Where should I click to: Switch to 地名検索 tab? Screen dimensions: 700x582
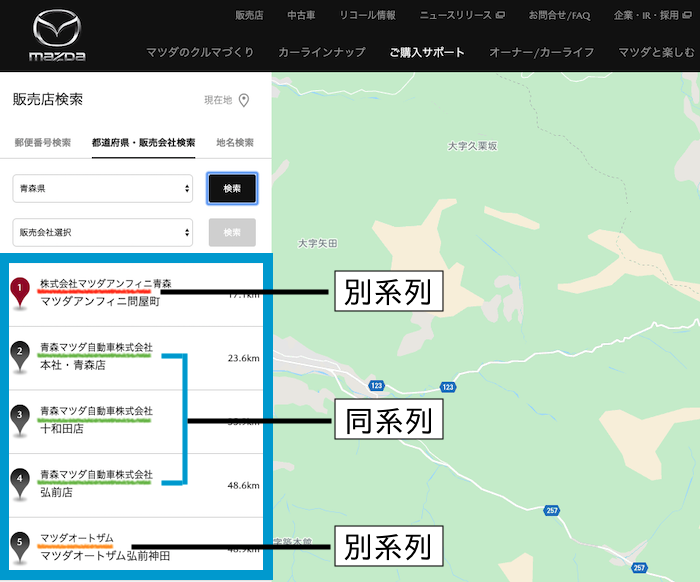[235, 143]
